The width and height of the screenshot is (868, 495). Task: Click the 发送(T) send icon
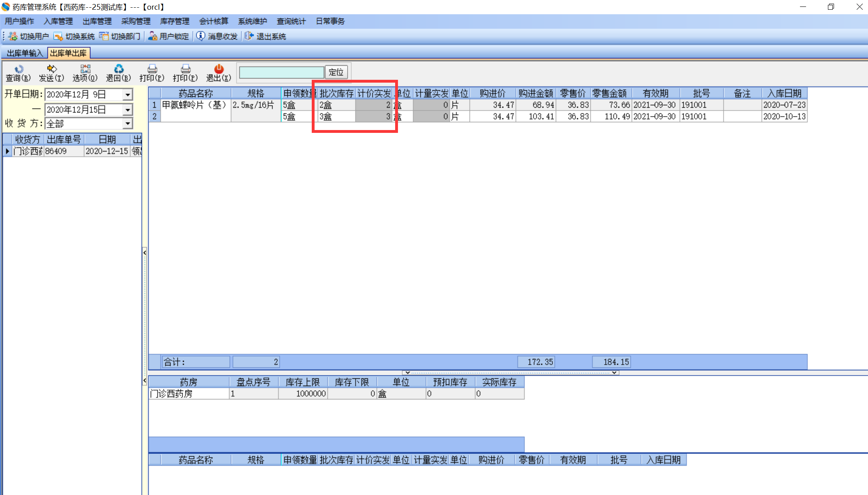(x=51, y=69)
